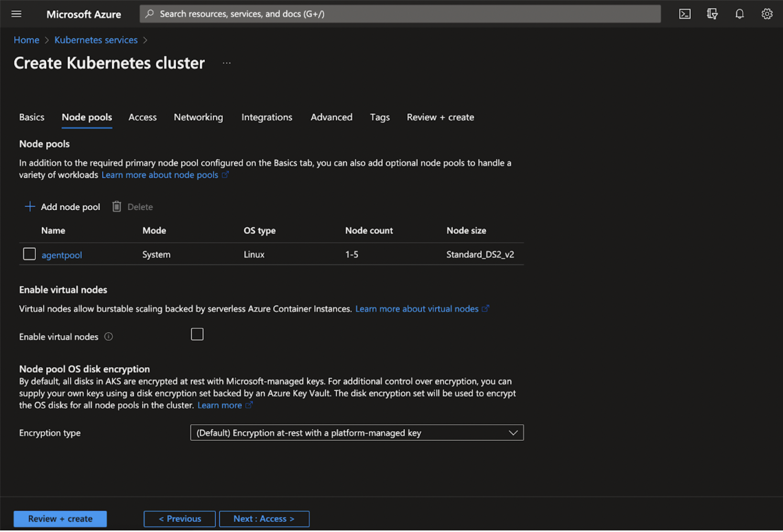Image resolution: width=783 pixels, height=532 pixels.
Task: Click external-link icon after node pools link
Action: coord(225,175)
